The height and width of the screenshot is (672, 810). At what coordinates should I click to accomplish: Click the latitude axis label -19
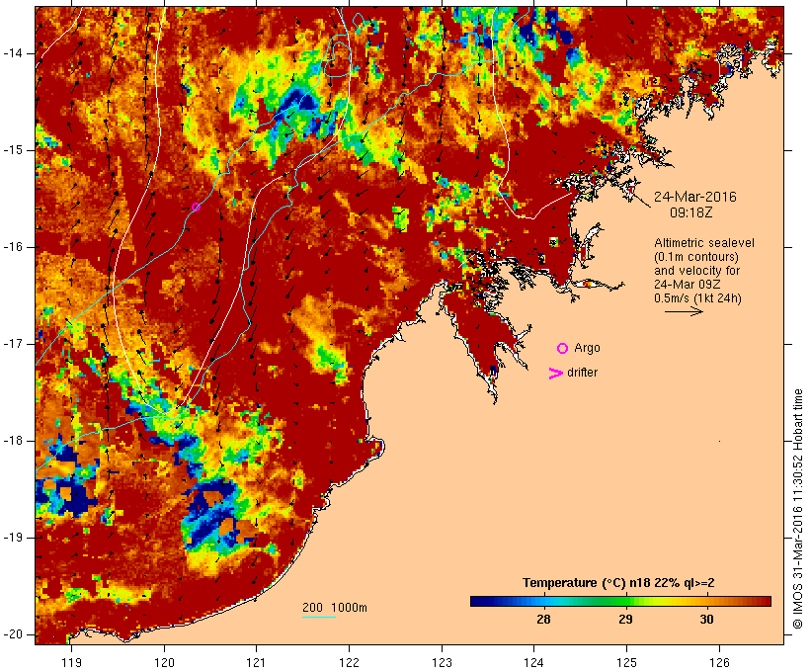(13, 538)
